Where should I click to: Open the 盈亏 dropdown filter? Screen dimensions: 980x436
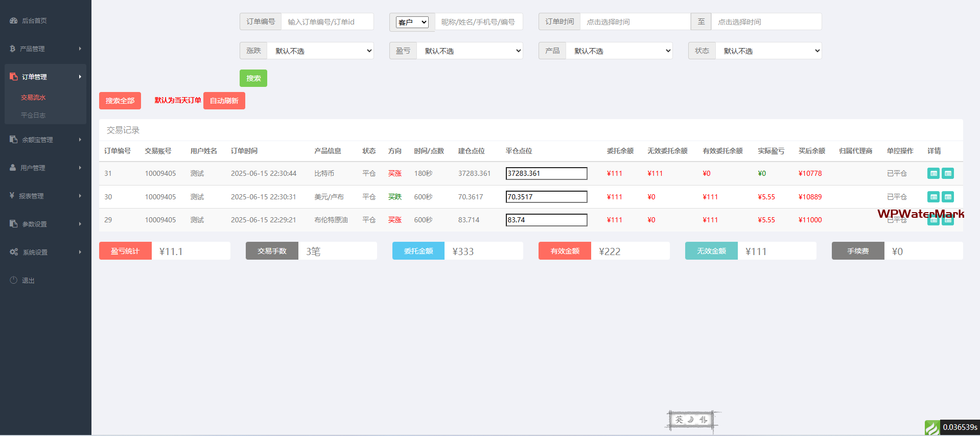pyautogui.click(x=470, y=51)
